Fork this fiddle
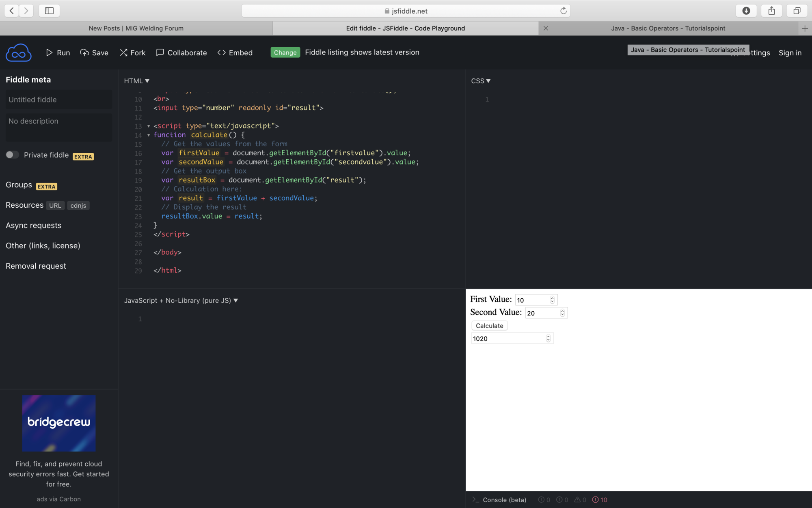This screenshot has height=508, width=812. (132, 52)
